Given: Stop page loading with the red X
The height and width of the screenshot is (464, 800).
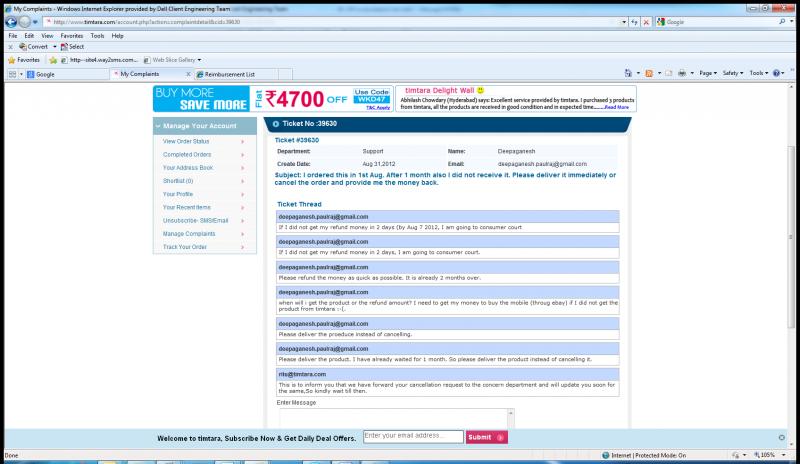Looking at the screenshot, I should pos(646,22).
